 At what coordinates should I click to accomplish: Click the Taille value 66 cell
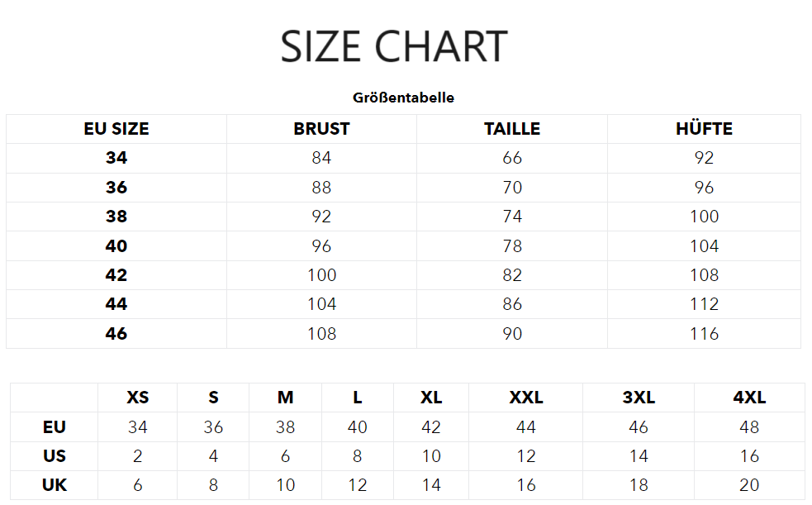click(x=512, y=158)
